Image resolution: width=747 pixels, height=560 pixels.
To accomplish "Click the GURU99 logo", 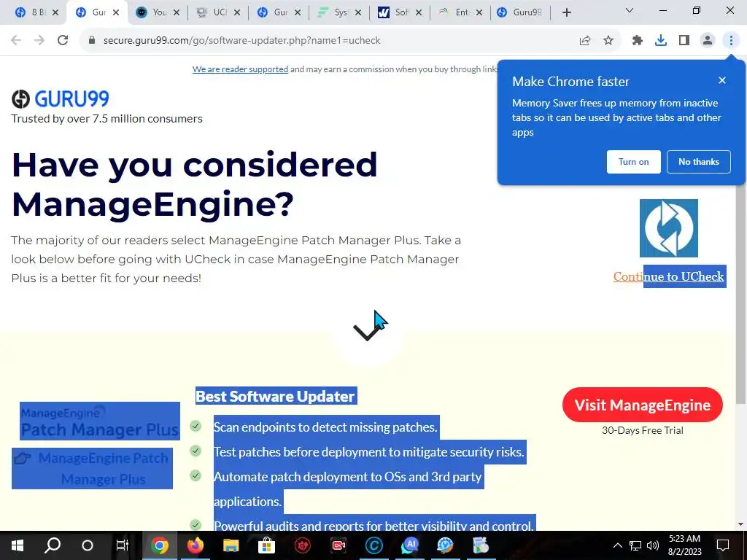I will (61, 99).
